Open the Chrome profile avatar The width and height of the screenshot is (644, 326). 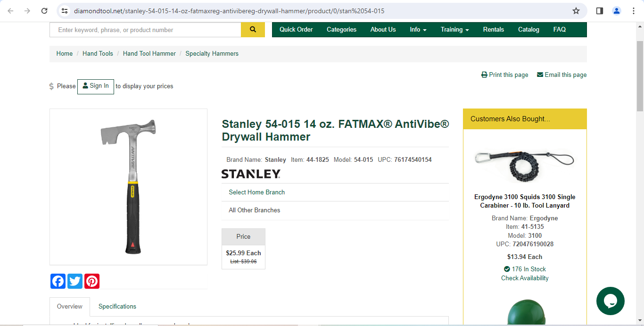617,11
